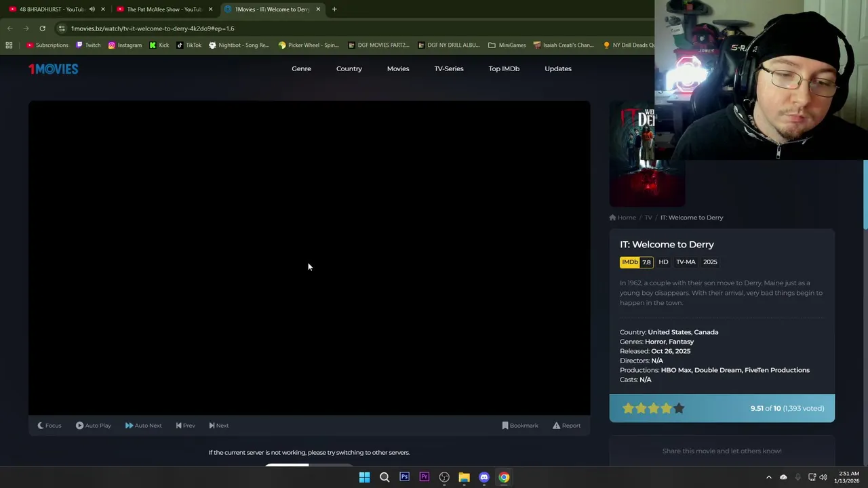The width and height of the screenshot is (868, 488).
Task: Open the NY Drill Deads bookmark
Action: 628,45
